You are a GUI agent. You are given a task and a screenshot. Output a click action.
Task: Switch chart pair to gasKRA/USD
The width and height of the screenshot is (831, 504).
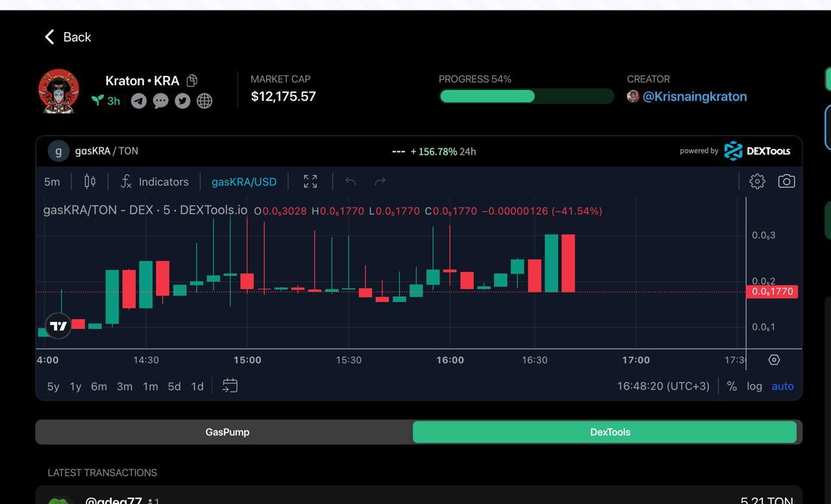pos(244,182)
